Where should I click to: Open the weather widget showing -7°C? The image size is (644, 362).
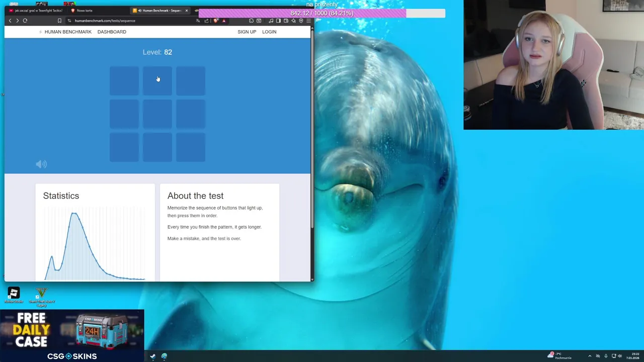[559, 356]
